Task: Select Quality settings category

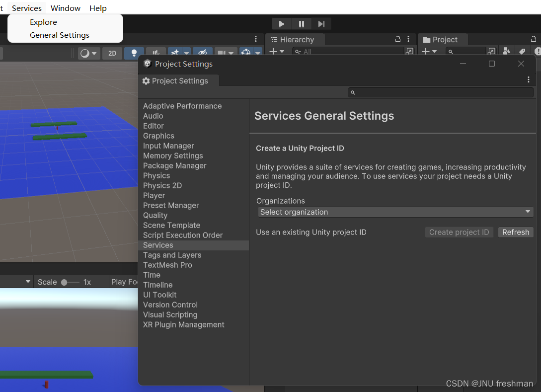Action: [155, 215]
